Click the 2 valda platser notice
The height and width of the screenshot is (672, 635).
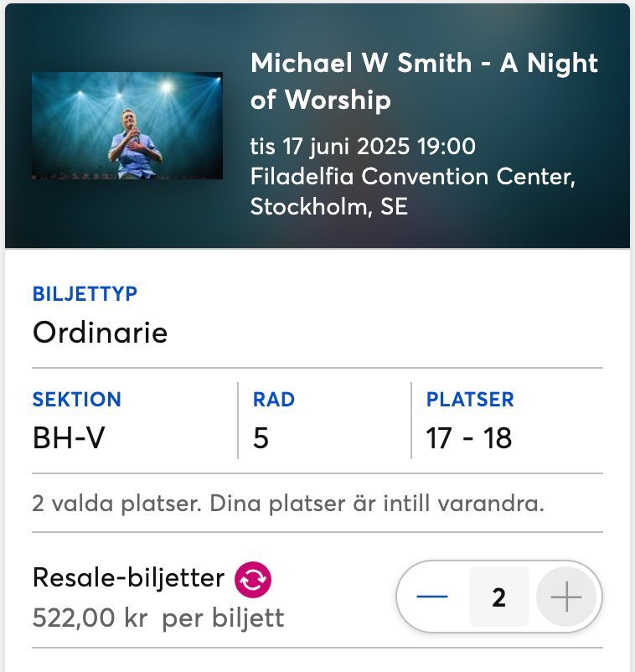[288, 503]
